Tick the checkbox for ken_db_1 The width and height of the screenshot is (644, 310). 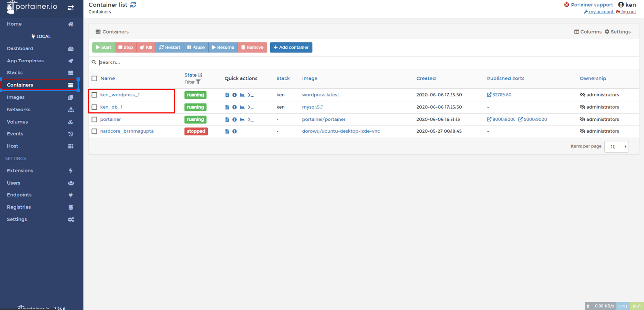click(94, 107)
